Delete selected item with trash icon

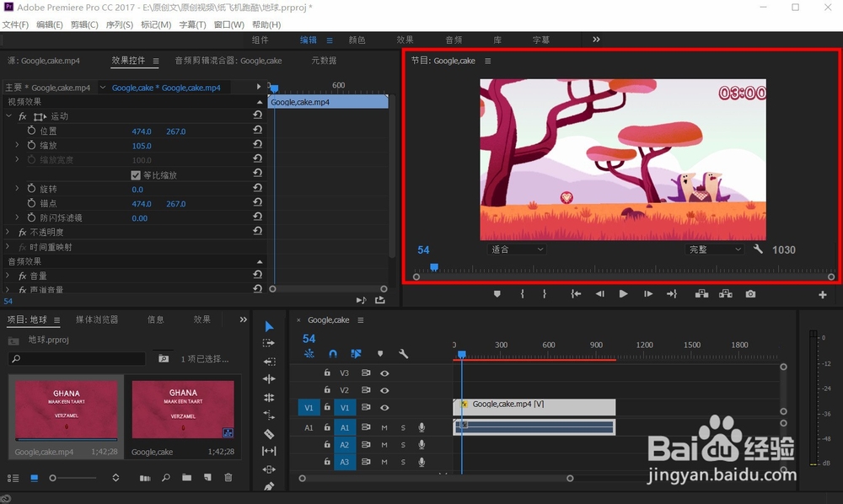pos(228,477)
